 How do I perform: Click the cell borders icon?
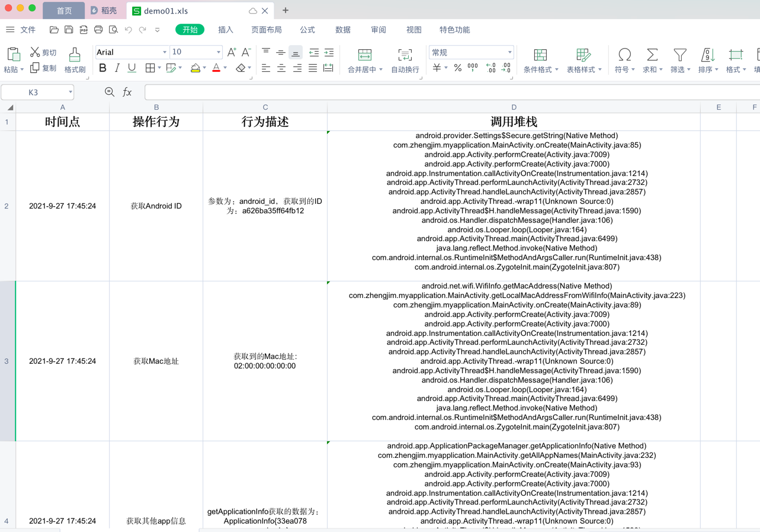click(x=150, y=68)
